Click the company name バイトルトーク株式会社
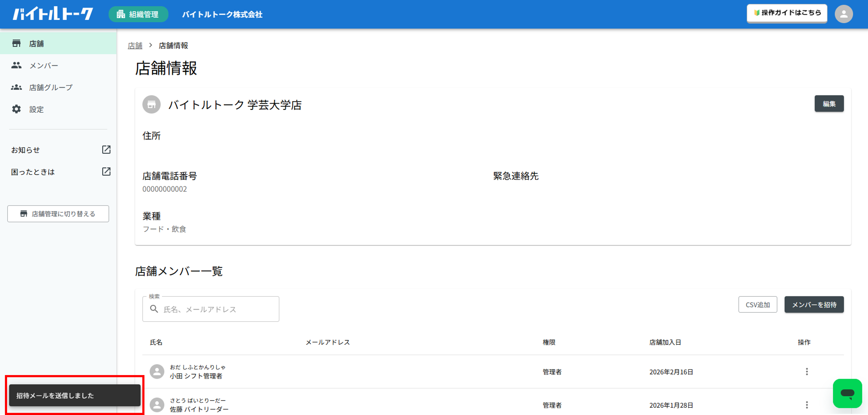The image size is (868, 415). [222, 15]
